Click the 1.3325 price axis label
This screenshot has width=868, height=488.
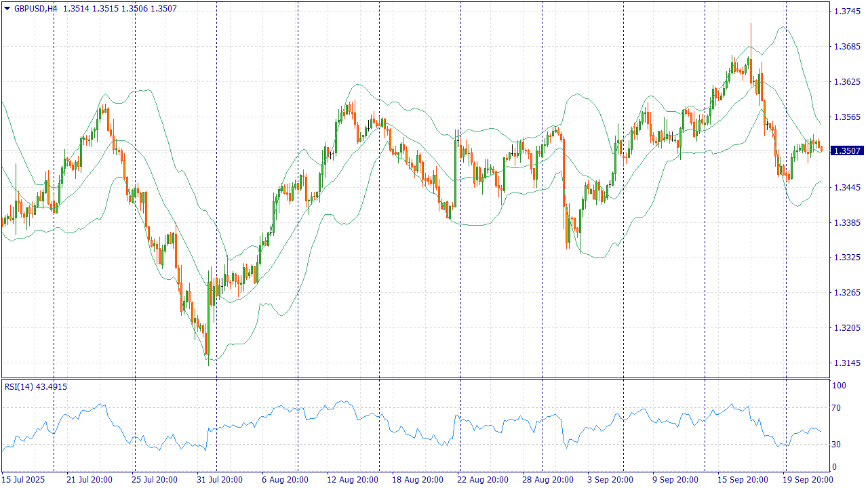pyautogui.click(x=848, y=258)
